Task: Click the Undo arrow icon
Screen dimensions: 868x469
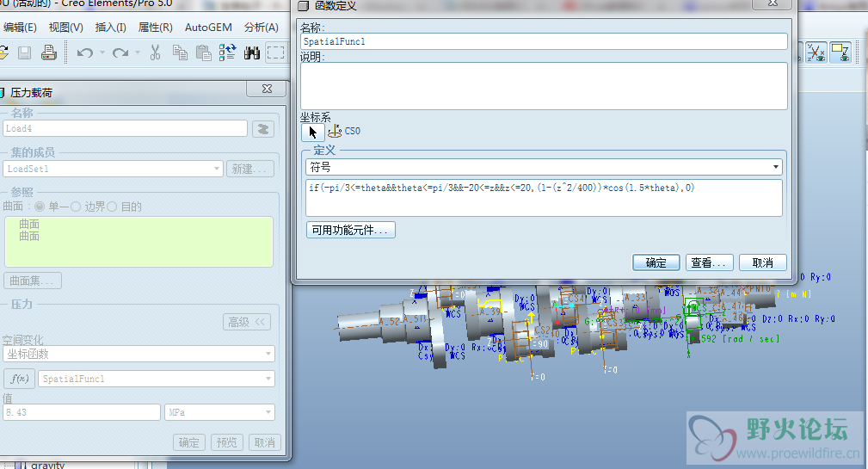Action: [x=84, y=52]
